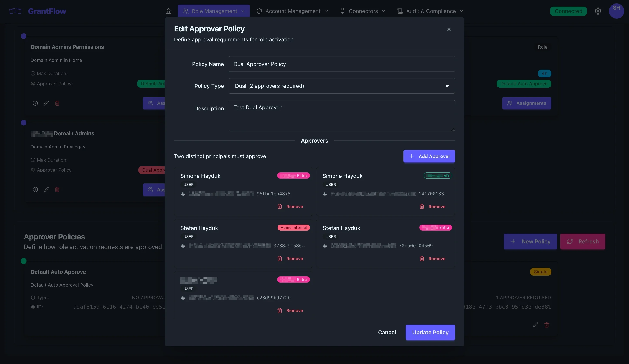
Task: Click the Update Policy button
Action: [430, 332]
